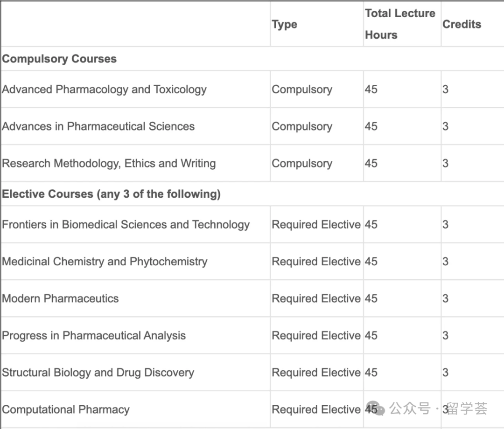
Task: Click the Compulsory Courses section heading
Action: (59, 59)
